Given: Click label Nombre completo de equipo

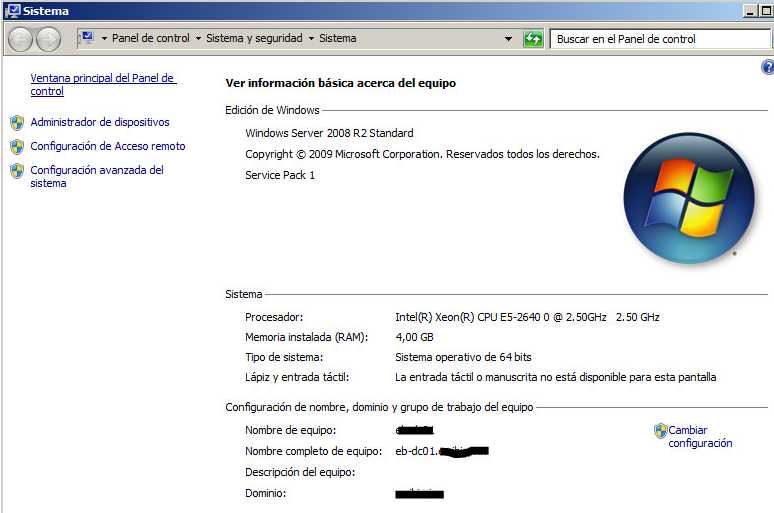Looking at the screenshot, I should tap(313, 451).
